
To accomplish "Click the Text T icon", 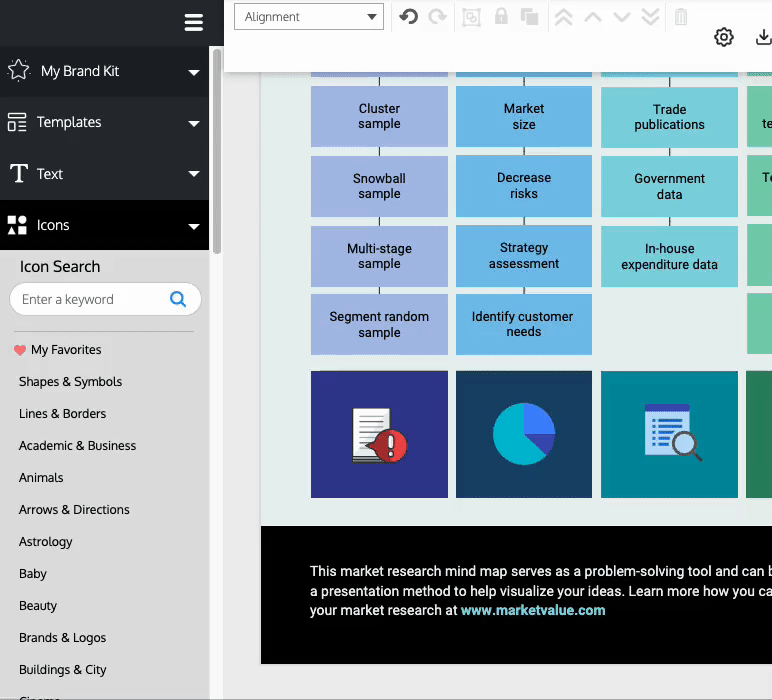I will (19, 173).
